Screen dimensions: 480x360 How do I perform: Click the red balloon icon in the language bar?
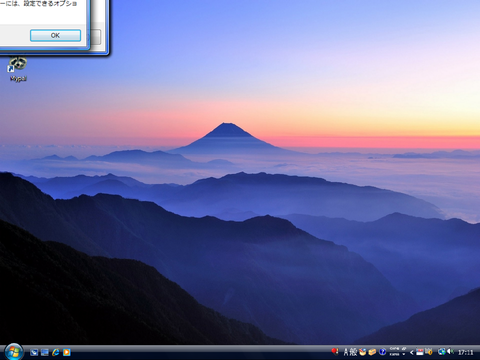[x=335, y=351]
